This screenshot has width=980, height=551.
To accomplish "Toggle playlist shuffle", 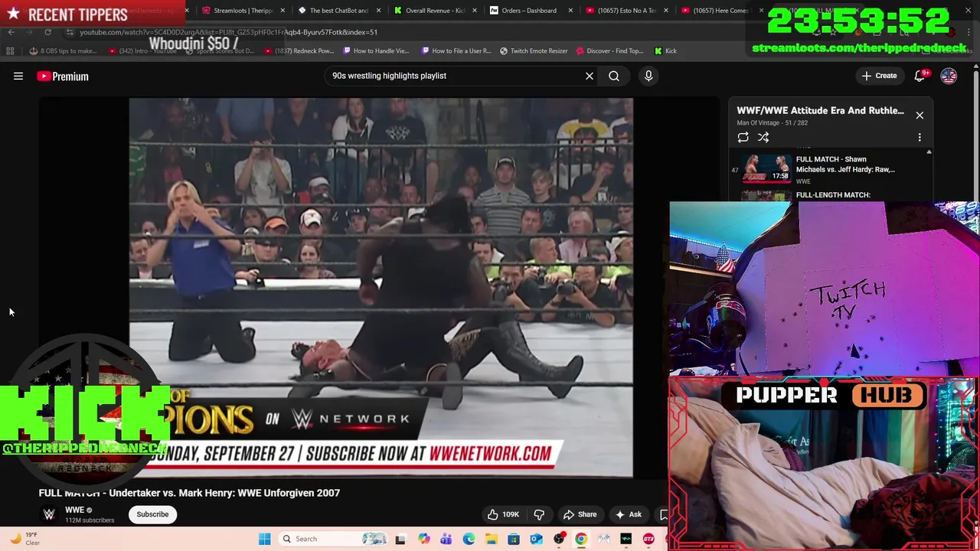I will click(763, 138).
